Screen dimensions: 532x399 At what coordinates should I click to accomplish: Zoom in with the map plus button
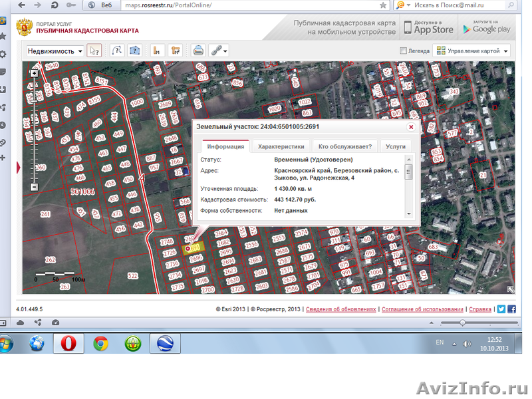(x=35, y=73)
